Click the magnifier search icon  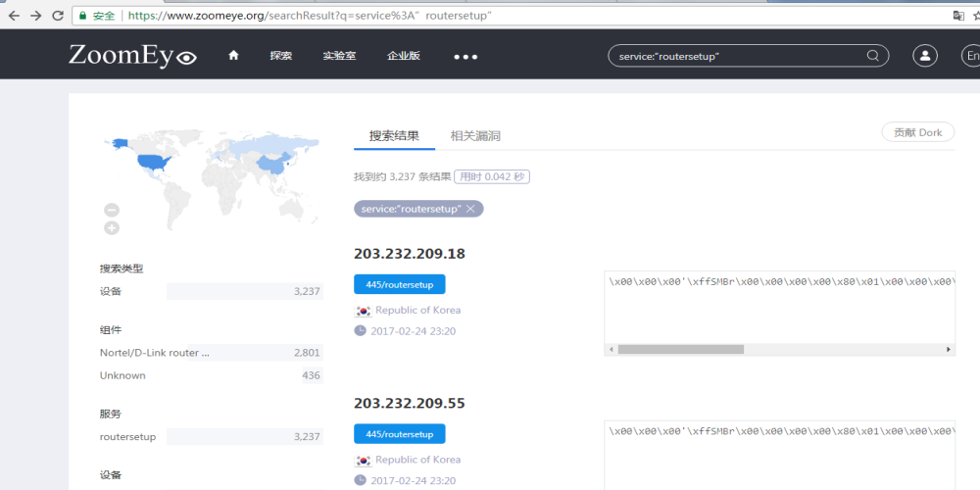[872, 56]
